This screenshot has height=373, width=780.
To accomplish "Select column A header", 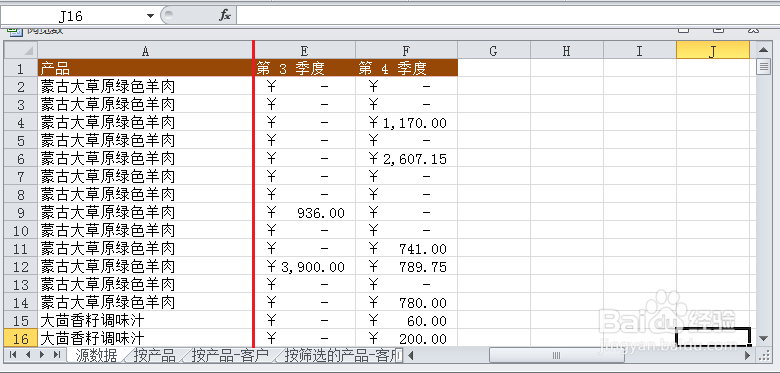I will coord(145,50).
